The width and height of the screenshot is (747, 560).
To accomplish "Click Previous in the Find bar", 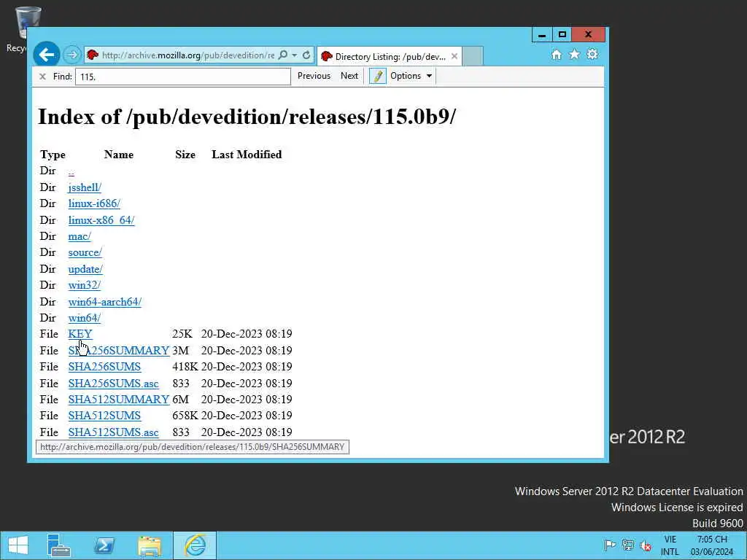I will pyautogui.click(x=314, y=76).
